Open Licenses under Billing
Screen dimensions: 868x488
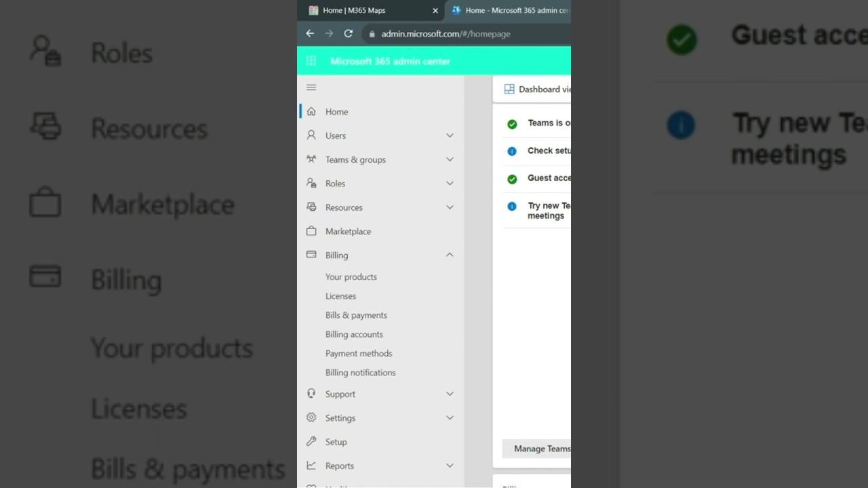340,296
